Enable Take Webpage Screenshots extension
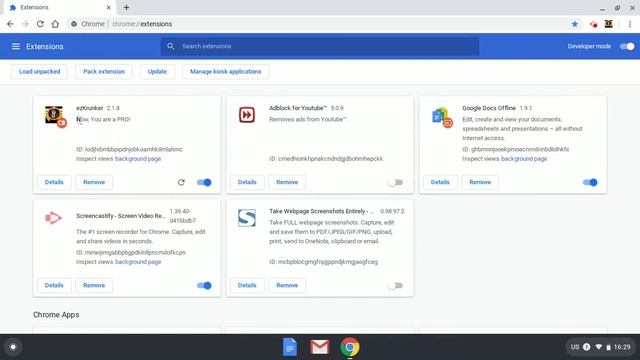The image size is (640, 360). click(x=396, y=286)
